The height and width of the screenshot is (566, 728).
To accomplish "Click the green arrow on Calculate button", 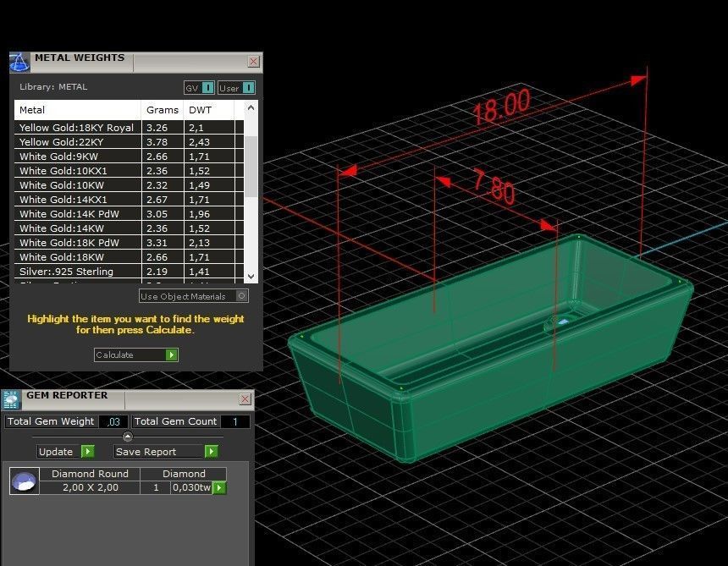I will (171, 354).
